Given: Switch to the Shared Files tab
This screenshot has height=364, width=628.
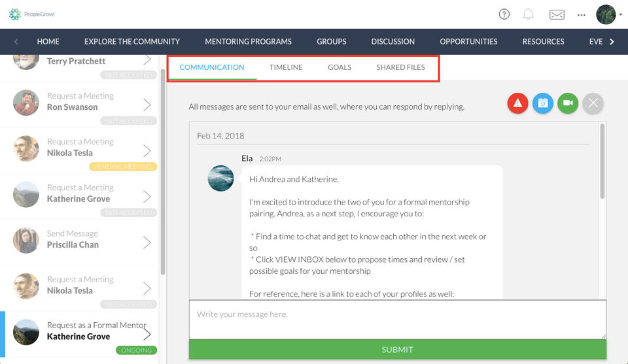Looking at the screenshot, I should tap(400, 67).
